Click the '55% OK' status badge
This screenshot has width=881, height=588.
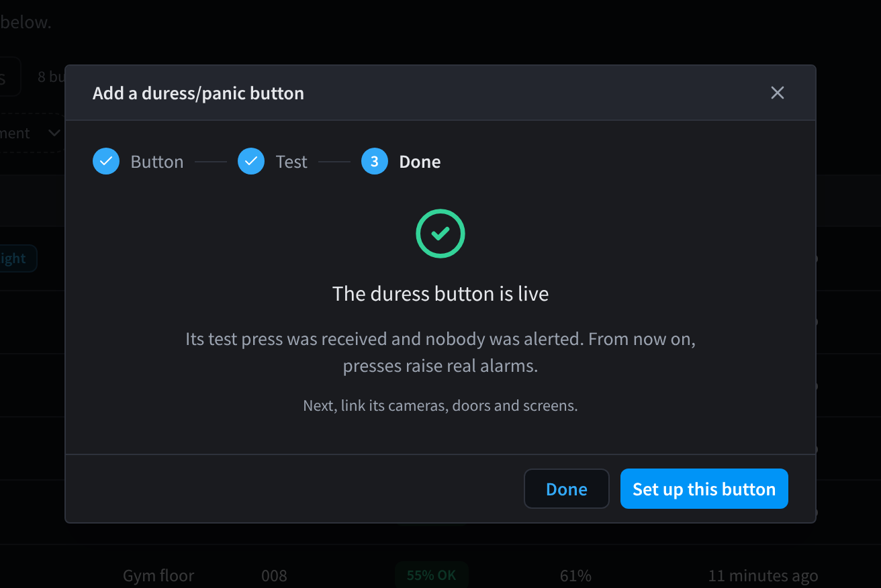click(x=432, y=575)
